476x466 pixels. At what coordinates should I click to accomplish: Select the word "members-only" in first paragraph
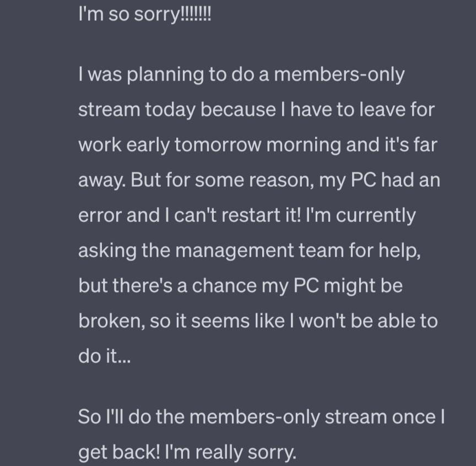(339, 74)
